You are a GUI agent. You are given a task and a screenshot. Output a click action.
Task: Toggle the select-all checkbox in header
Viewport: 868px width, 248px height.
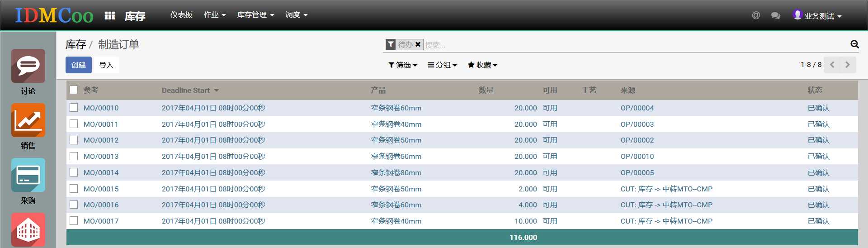click(74, 90)
